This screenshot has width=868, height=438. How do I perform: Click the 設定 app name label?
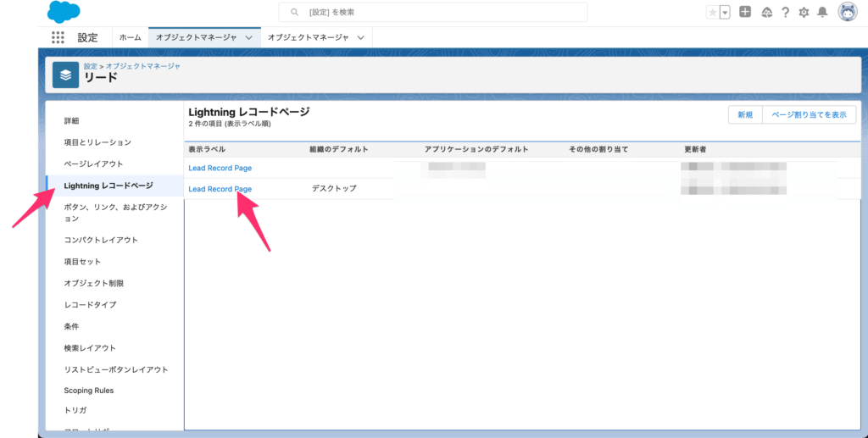point(87,37)
